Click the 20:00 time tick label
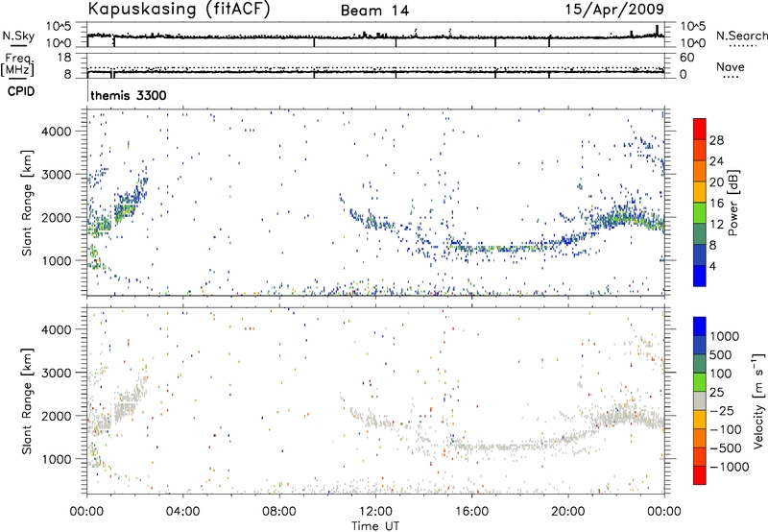768x532 pixels. pos(567,512)
